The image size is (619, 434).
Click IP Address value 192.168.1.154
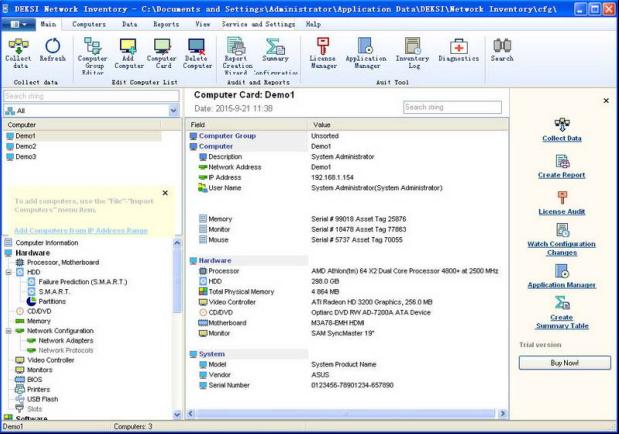332,178
